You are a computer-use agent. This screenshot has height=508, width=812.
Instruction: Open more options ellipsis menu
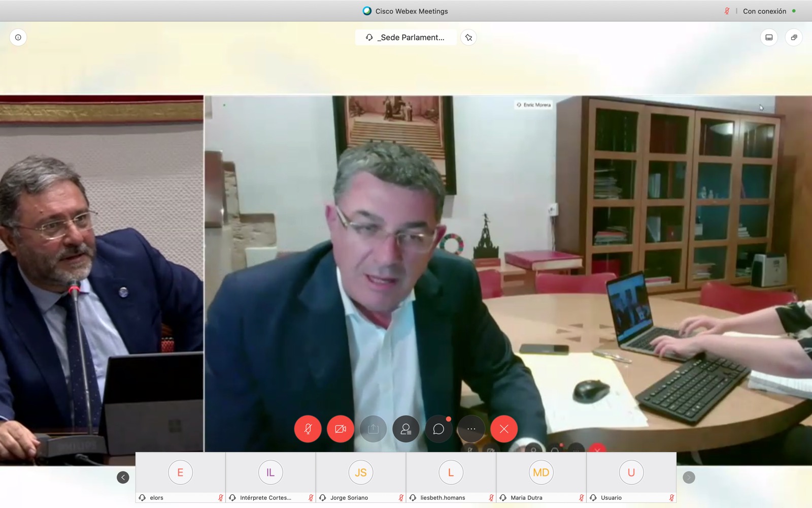pyautogui.click(x=471, y=429)
